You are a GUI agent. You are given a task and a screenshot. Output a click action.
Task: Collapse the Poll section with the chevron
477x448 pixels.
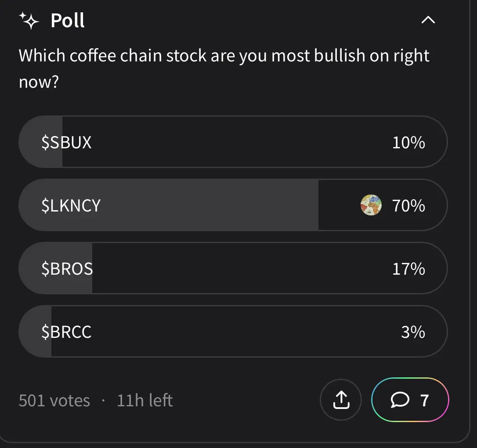[x=428, y=20]
